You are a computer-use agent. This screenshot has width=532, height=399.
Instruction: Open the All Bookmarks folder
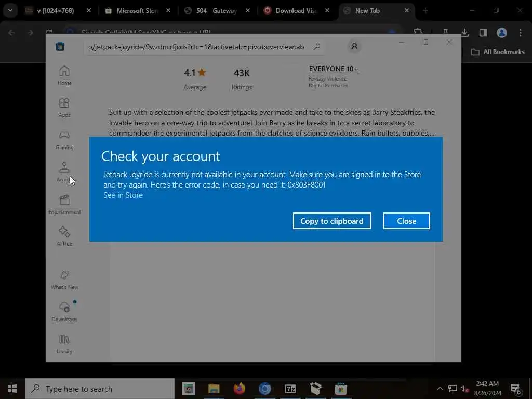498,52
